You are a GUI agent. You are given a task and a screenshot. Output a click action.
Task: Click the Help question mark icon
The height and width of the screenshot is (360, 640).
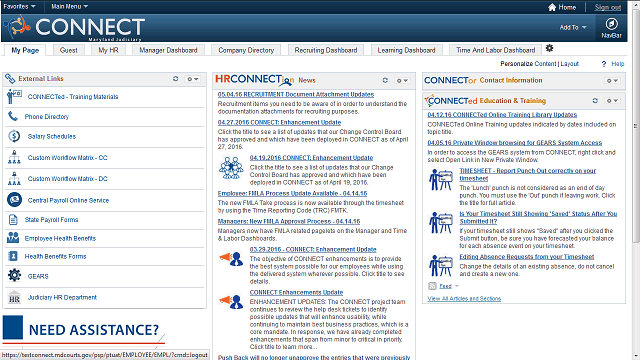604,64
